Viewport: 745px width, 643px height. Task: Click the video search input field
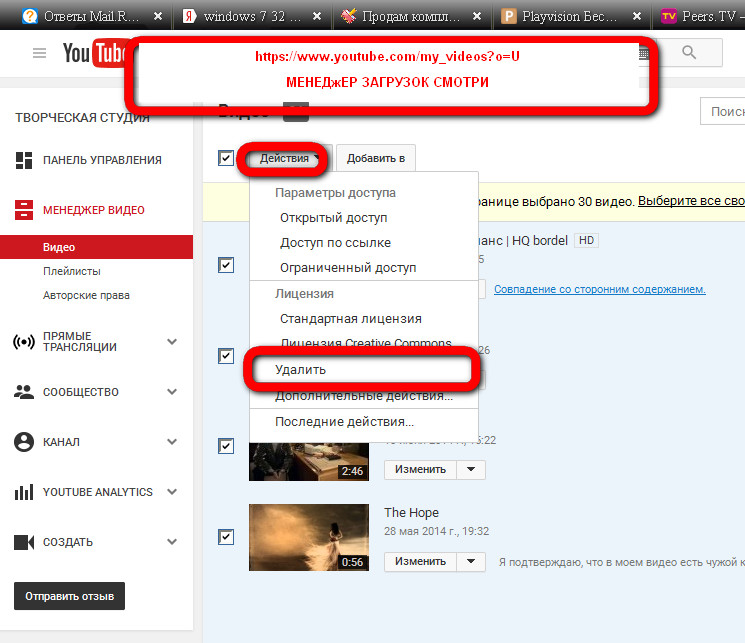click(723, 111)
